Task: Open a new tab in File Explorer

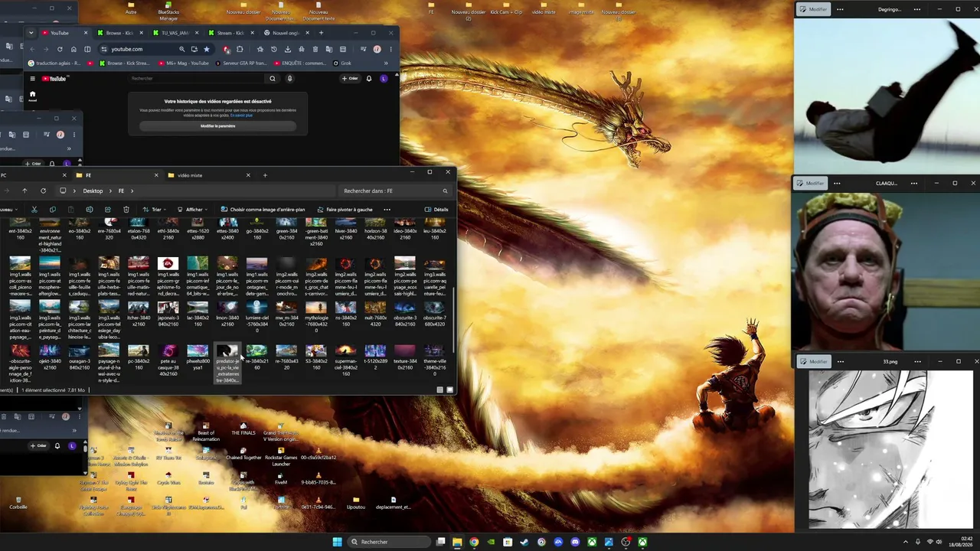Action: coord(265,175)
